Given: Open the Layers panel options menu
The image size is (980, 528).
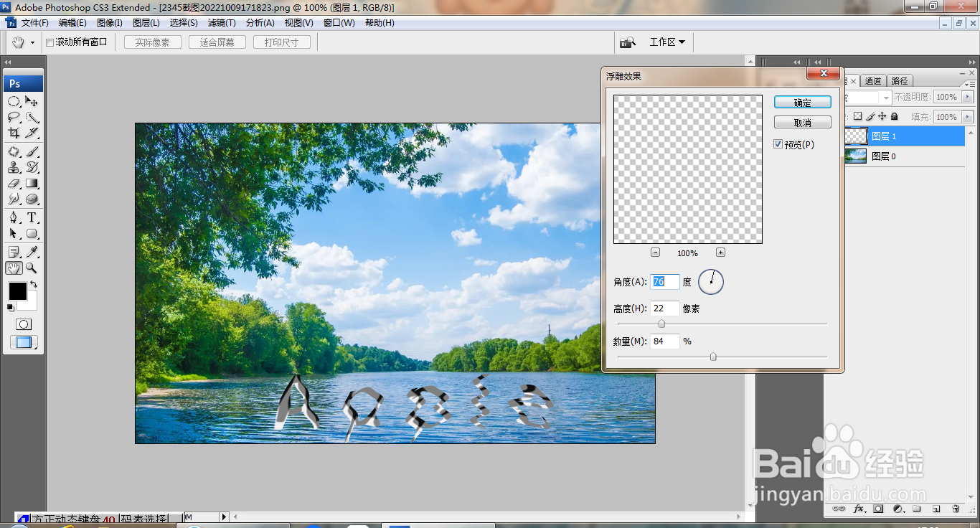Looking at the screenshot, I should [x=969, y=84].
